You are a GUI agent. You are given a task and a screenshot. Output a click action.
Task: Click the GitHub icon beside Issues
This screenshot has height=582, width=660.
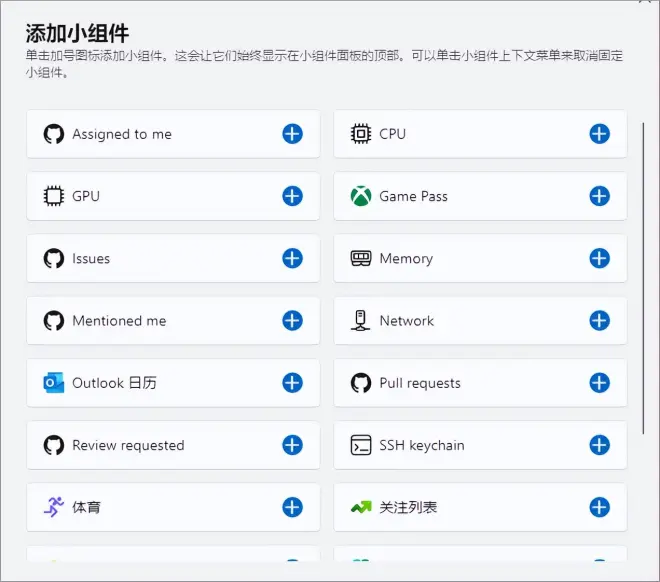pos(54,258)
